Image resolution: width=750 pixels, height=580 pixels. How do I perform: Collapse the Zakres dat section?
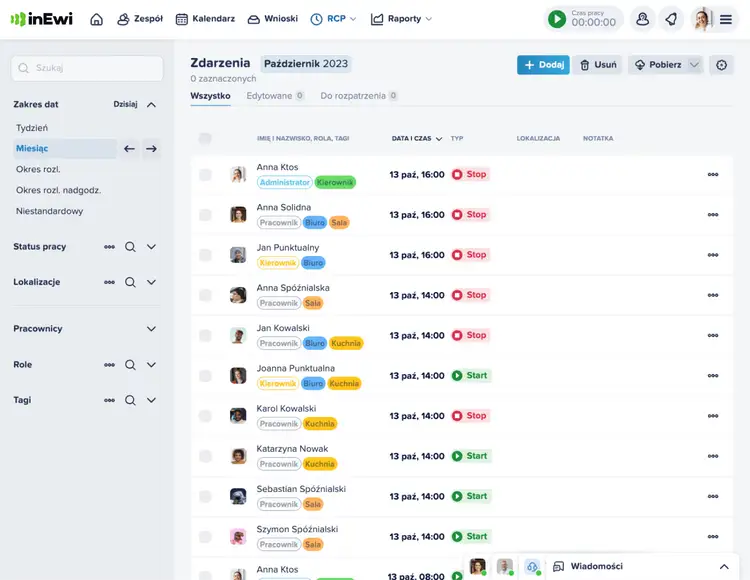(151, 104)
